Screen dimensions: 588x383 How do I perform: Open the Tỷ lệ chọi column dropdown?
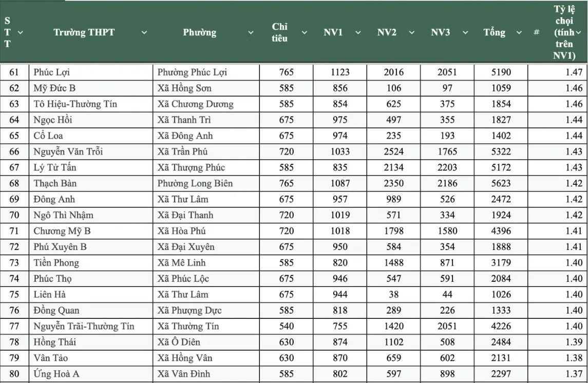(x=579, y=32)
